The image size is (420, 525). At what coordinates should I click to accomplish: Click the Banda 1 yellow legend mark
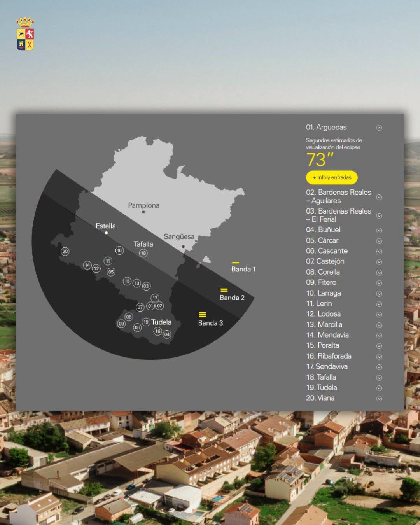236,262
